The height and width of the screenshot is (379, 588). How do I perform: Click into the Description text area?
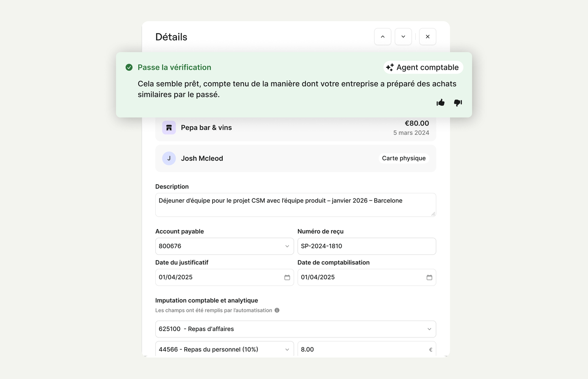pyautogui.click(x=296, y=205)
